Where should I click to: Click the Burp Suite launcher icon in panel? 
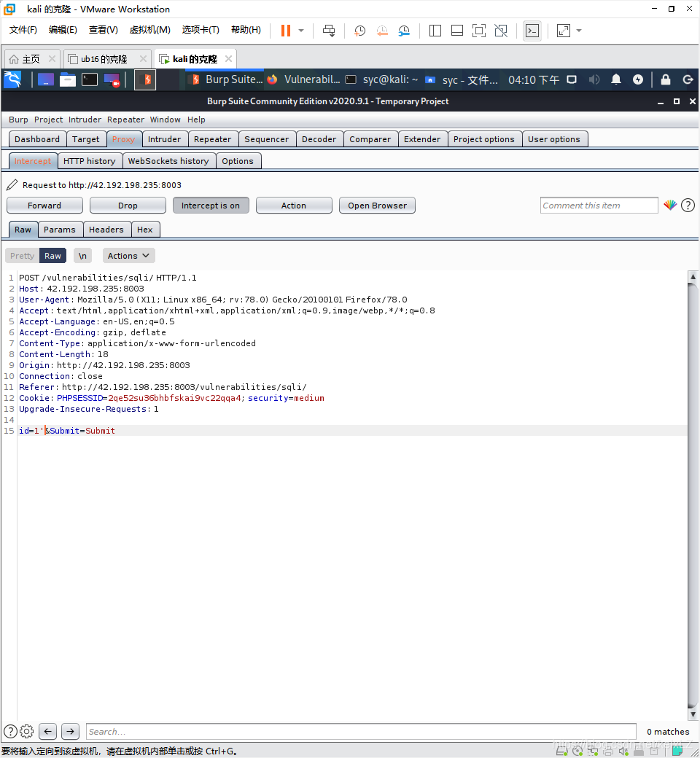[144, 79]
